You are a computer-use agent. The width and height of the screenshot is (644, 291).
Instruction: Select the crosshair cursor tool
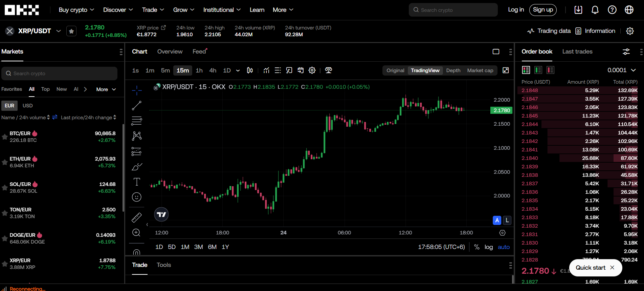click(x=137, y=90)
